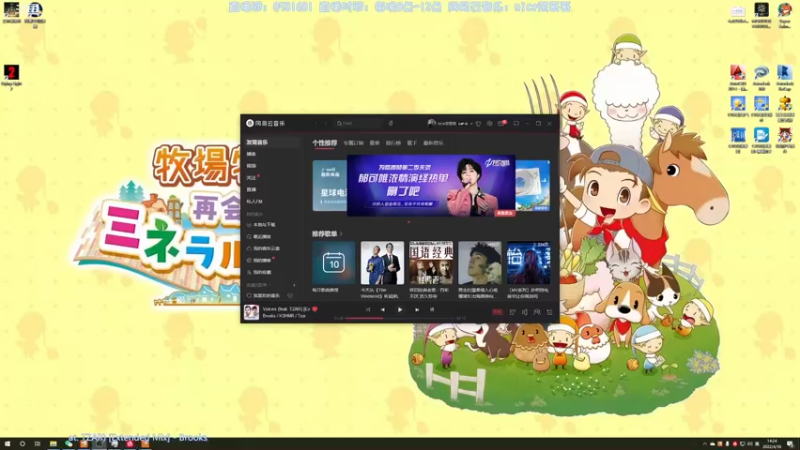Expand the username account dropdown arrow
Viewport: 800px width, 450px height.
tap(471, 124)
